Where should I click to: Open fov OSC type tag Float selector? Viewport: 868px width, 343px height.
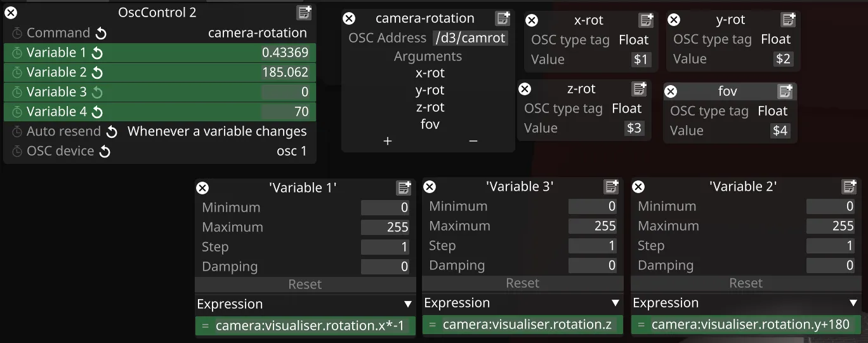pyautogui.click(x=772, y=111)
